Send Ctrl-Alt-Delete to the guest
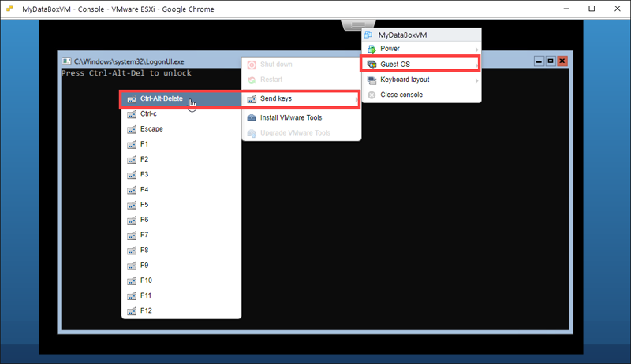This screenshot has width=631, height=364. tap(181, 98)
